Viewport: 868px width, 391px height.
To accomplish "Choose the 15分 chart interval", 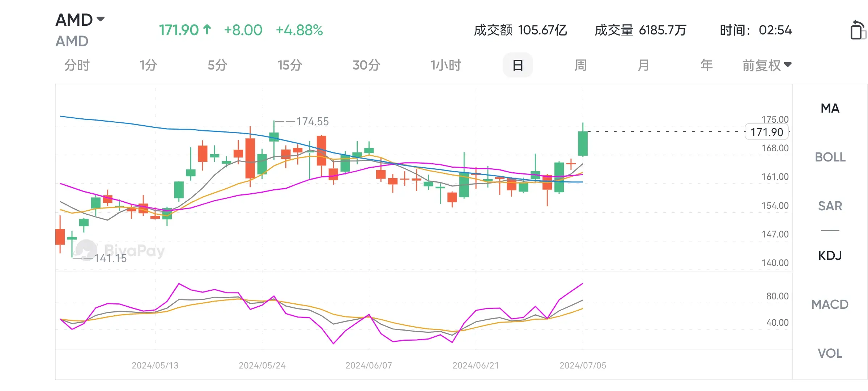I will (x=290, y=65).
